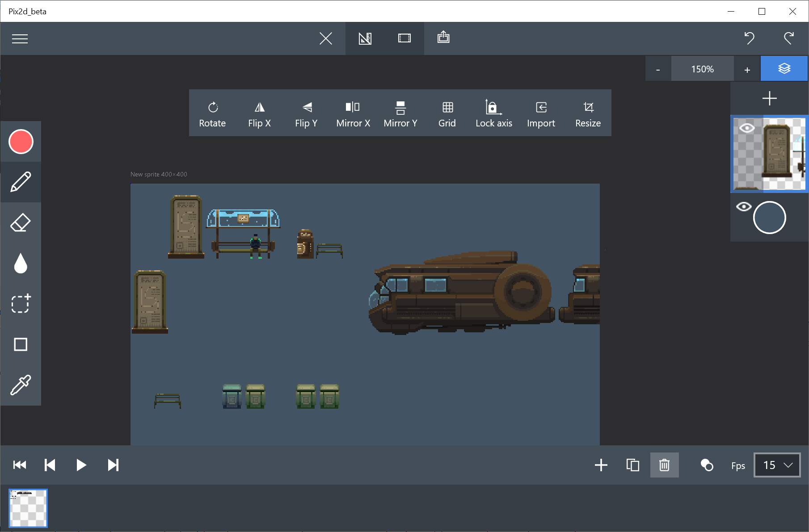Open the layers panel
Viewport: 809px width, 532px height.
coord(784,68)
